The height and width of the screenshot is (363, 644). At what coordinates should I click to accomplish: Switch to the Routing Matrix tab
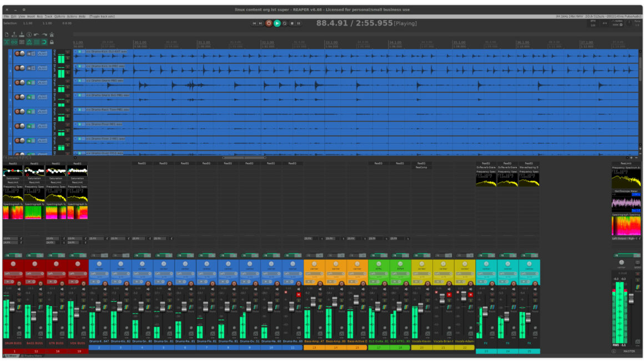tap(31, 356)
